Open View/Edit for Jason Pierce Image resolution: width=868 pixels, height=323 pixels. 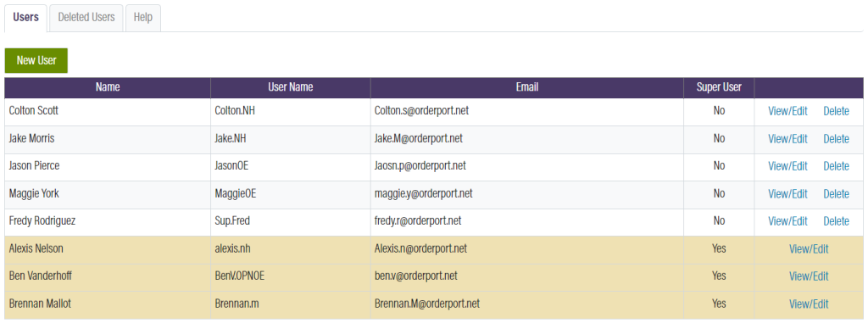tap(787, 166)
